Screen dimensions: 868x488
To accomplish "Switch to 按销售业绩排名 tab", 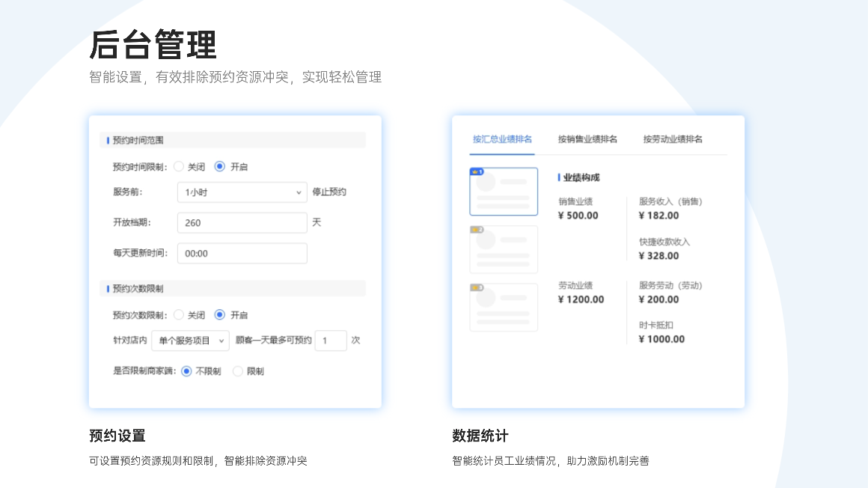I will pos(587,139).
